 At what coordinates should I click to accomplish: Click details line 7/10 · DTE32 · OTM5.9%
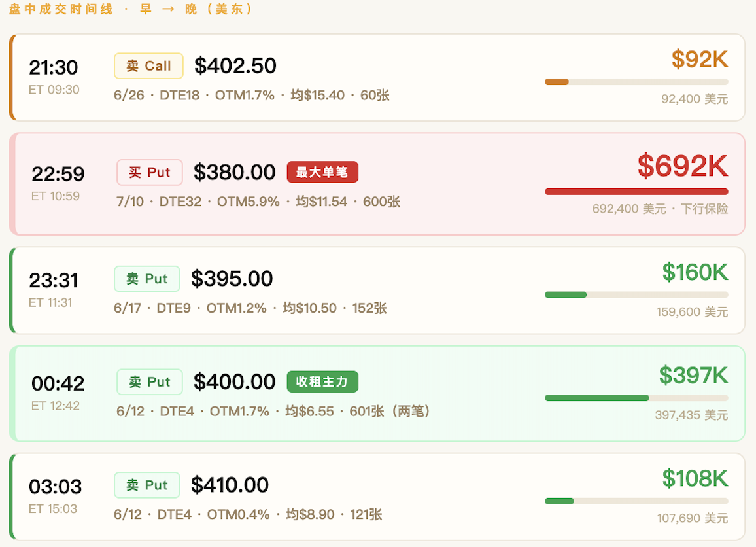click(x=258, y=202)
